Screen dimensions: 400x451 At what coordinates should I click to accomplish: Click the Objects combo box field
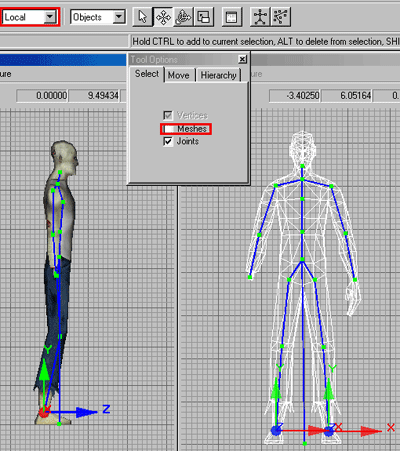click(x=98, y=17)
